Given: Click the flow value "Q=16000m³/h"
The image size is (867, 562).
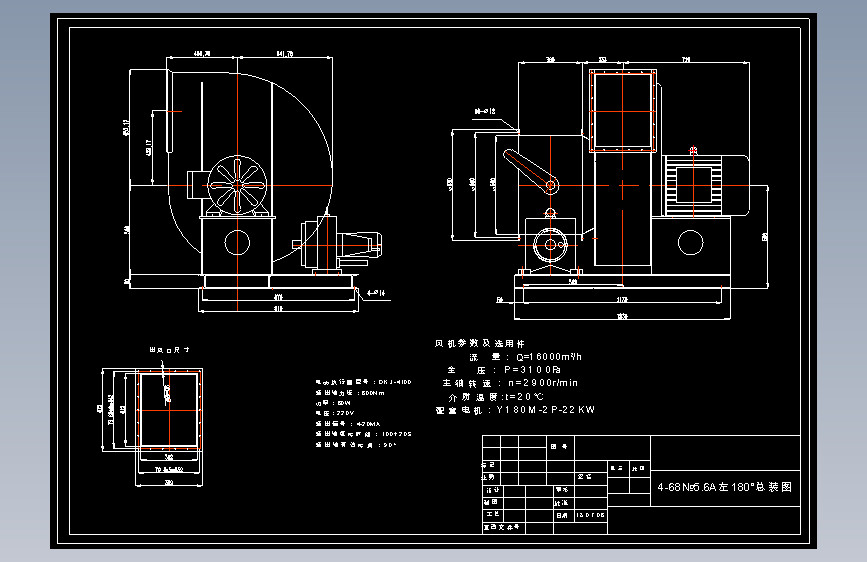Looking at the screenshot, I should pyautogui.click(x=549, y=357).
